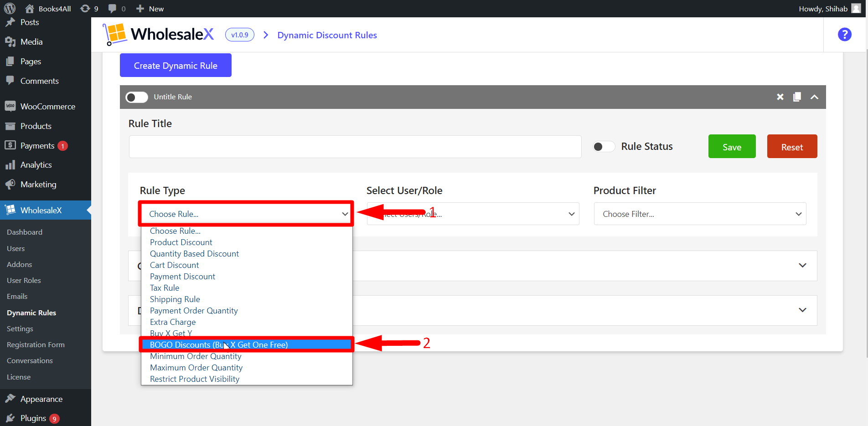Screen dimensions: 868x426
Task: Open Conversations submenu link
Action: 30,361
